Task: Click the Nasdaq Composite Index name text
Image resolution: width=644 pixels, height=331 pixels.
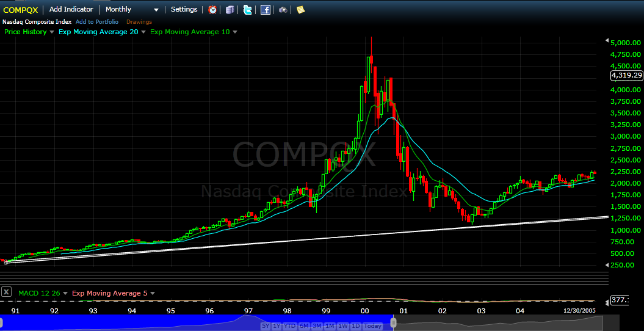Action: (37, 22)
